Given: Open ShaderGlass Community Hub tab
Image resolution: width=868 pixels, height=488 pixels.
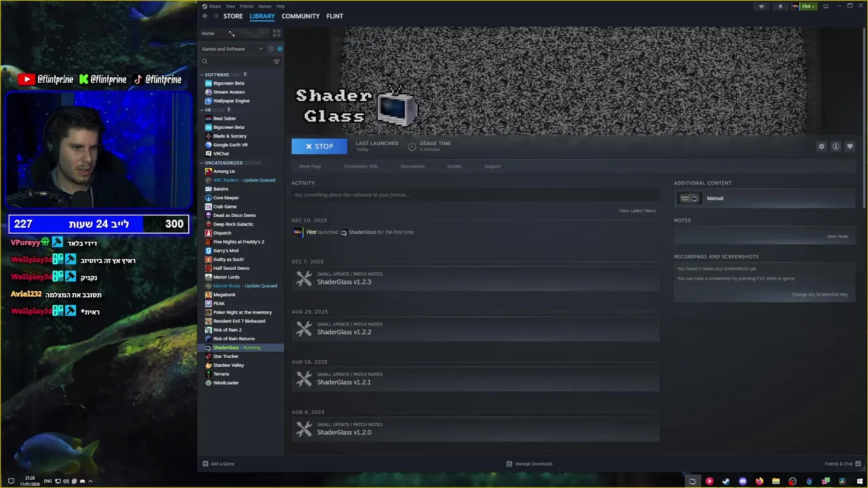Looking at the screenshot, I should (x=361, y=166).
